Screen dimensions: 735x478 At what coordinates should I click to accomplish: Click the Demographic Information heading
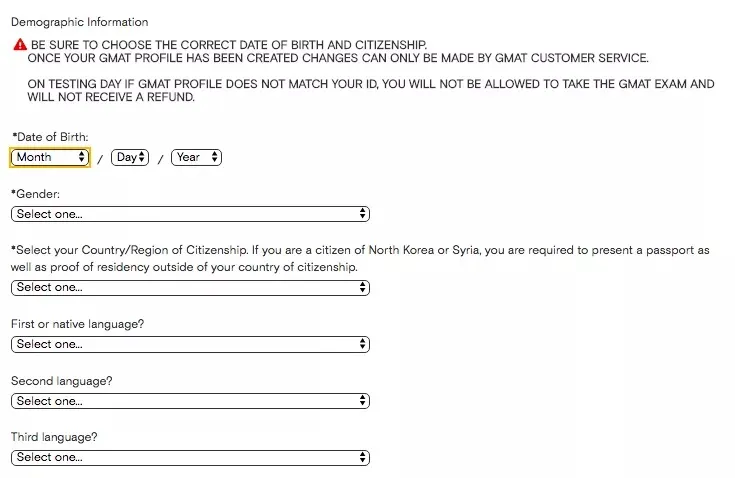coord(79,22)
